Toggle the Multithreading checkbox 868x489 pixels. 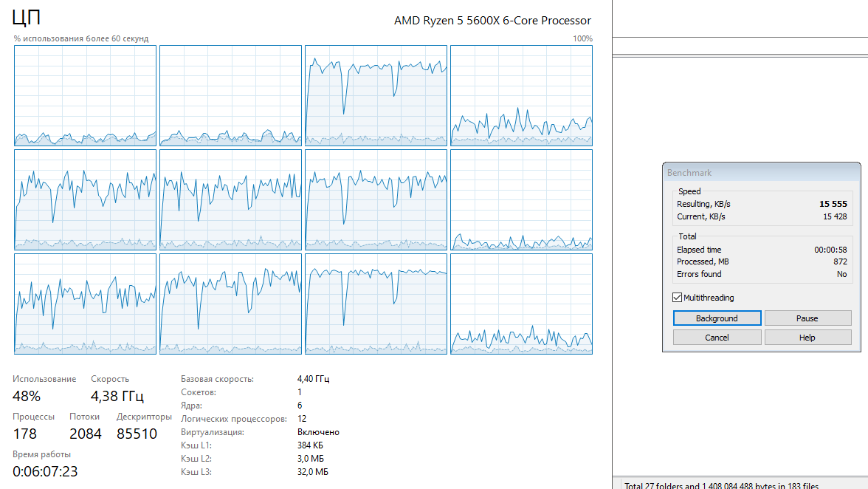coord(677,298)
